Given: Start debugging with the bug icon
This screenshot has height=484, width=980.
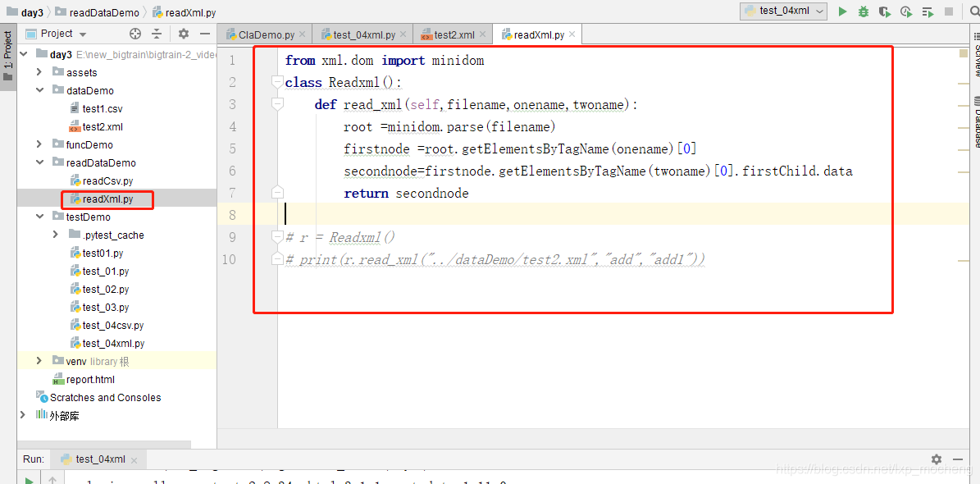Looking at the screenshot, I should (x=864, y=11).
